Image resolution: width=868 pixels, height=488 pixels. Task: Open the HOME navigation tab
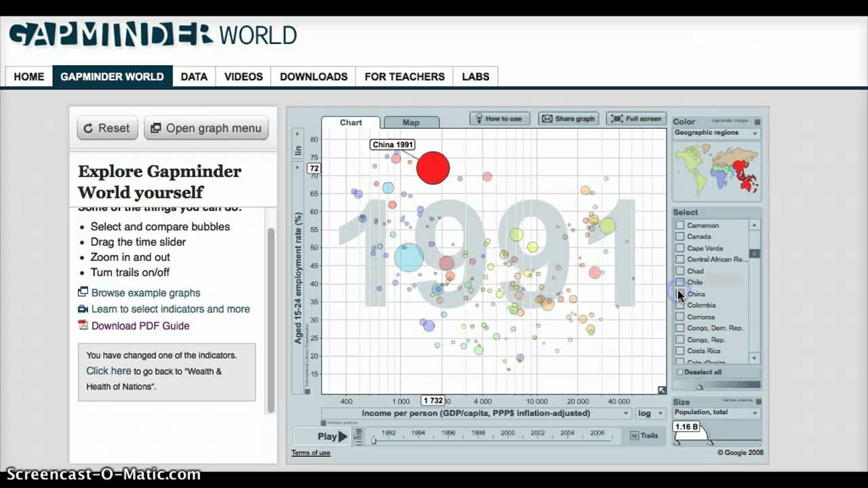coord(28,77)
